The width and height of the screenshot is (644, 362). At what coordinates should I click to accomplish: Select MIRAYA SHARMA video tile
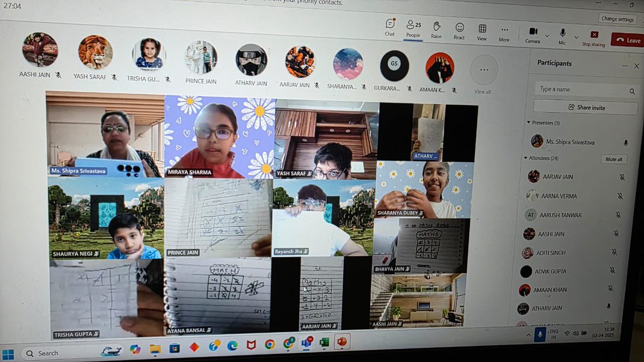pos(219,137)
